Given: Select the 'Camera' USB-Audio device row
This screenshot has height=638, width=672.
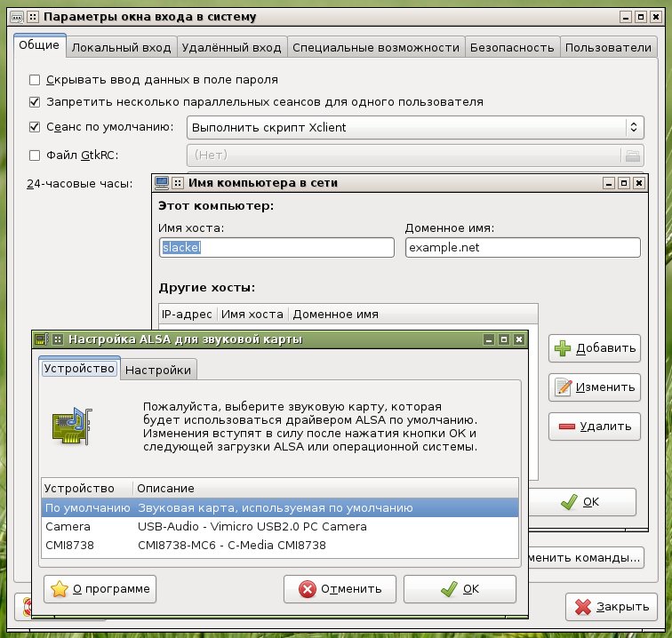Looking at the screenshot, I should (x=280, y=527).
